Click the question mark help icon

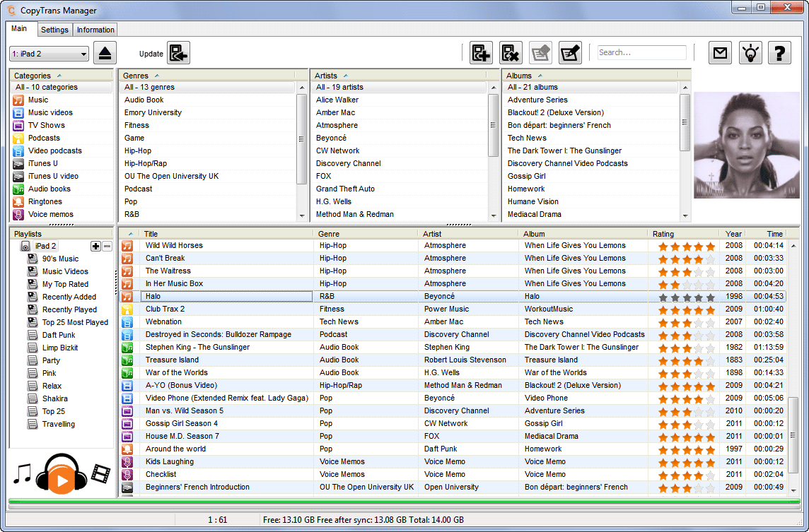(779, 52)
